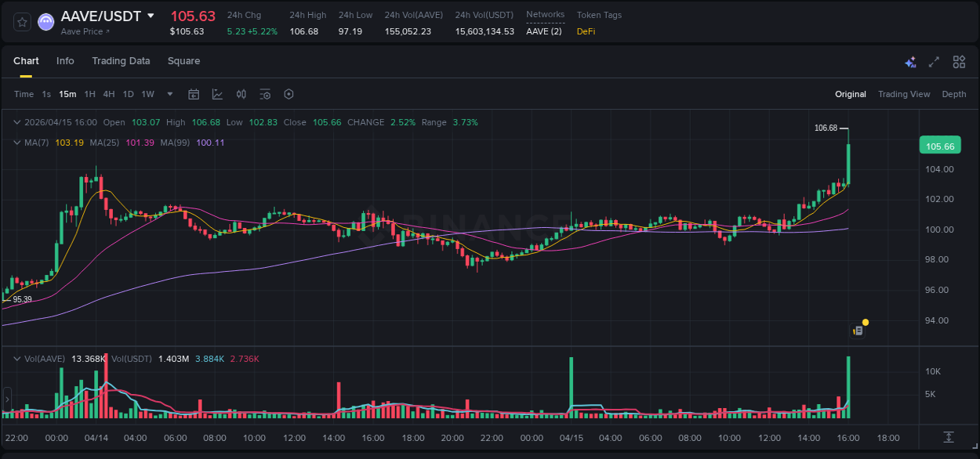Click the star to favorite AAVE/USDT

21,21
